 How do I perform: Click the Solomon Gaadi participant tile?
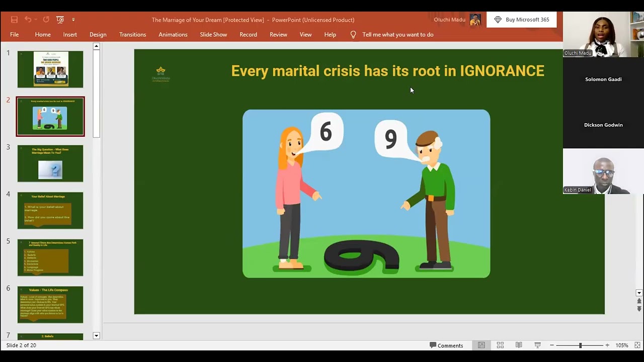[603, 79]
